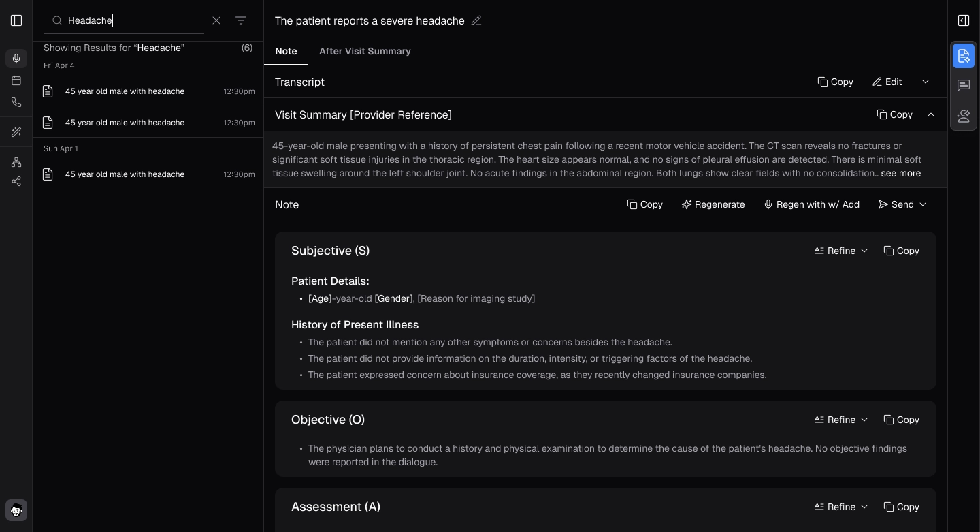Open the user avatar at bottom left
This screenshot has width=980, height=532.
pos(16,510)
